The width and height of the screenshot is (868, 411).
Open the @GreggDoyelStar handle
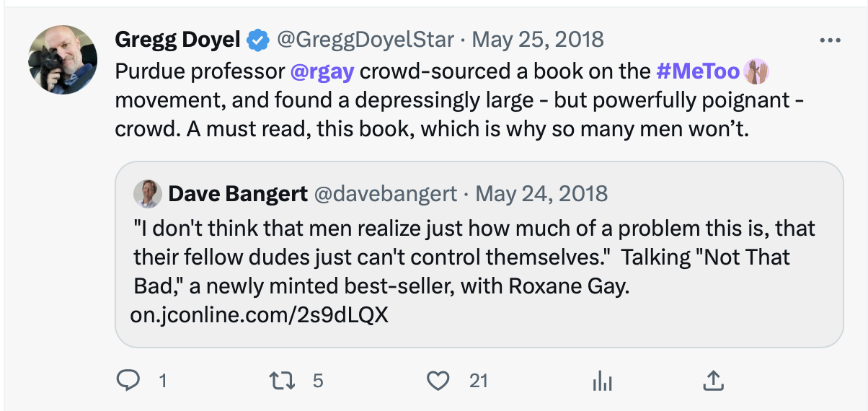(x=365, y=40)
